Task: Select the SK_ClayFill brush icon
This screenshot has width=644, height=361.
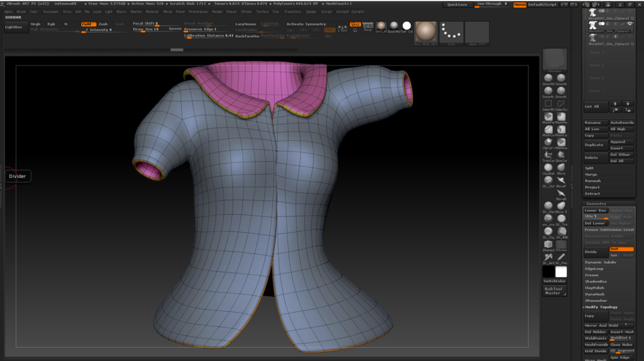Action: [x=548, y=233]
